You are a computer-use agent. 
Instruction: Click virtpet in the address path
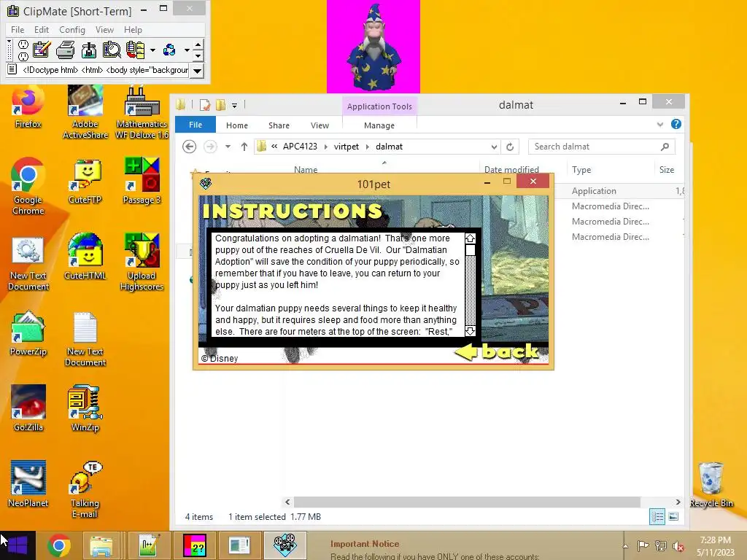[x=347, y=147]
